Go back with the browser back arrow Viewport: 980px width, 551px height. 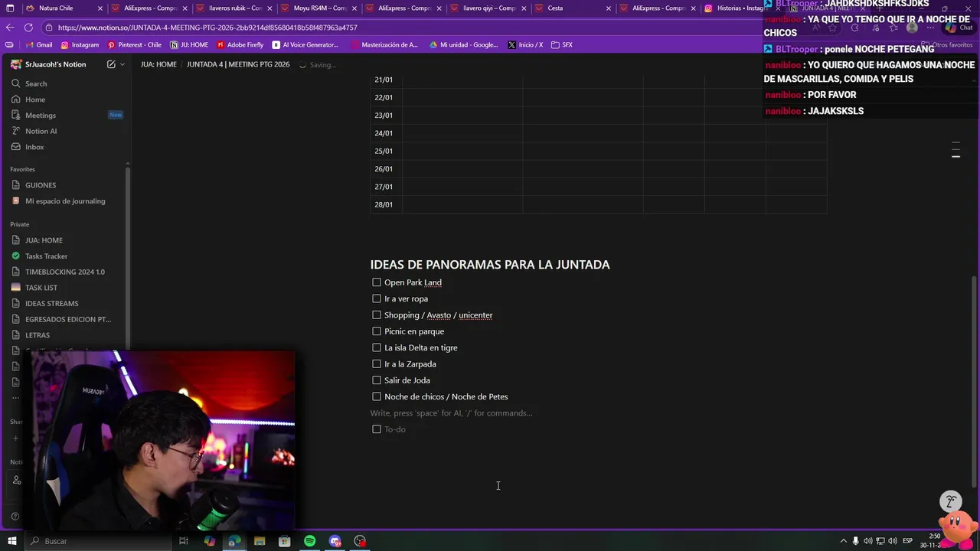(10, 27)
